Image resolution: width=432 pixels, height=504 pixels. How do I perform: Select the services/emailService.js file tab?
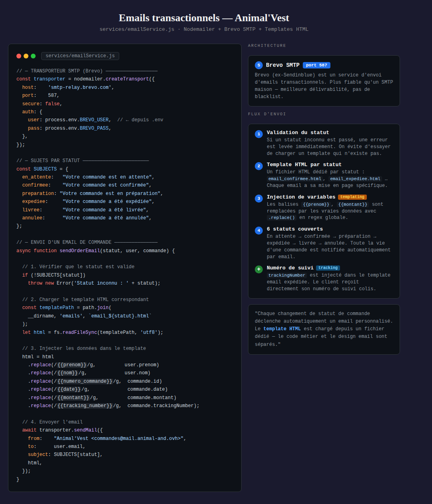pos(80,56)
